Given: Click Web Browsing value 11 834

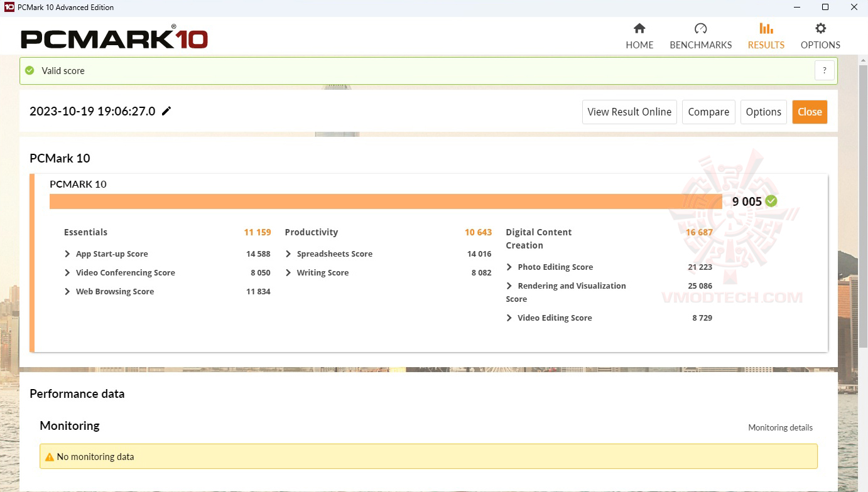Looking at the screenshot, I should 258,292.
